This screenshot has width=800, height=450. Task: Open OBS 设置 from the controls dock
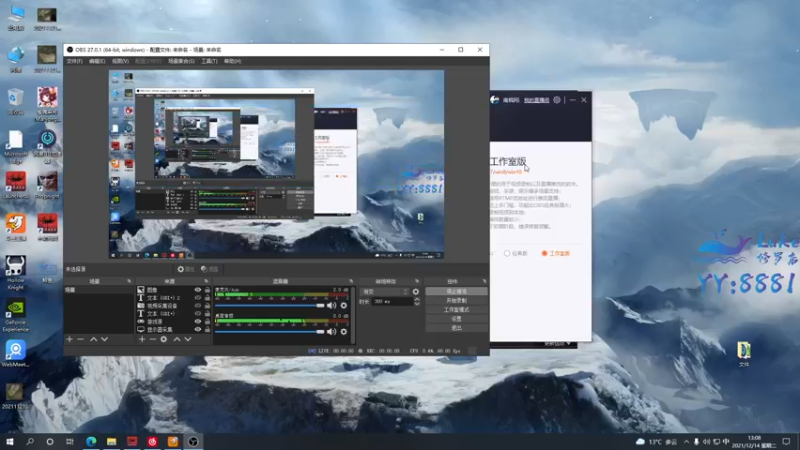(456, 319)
